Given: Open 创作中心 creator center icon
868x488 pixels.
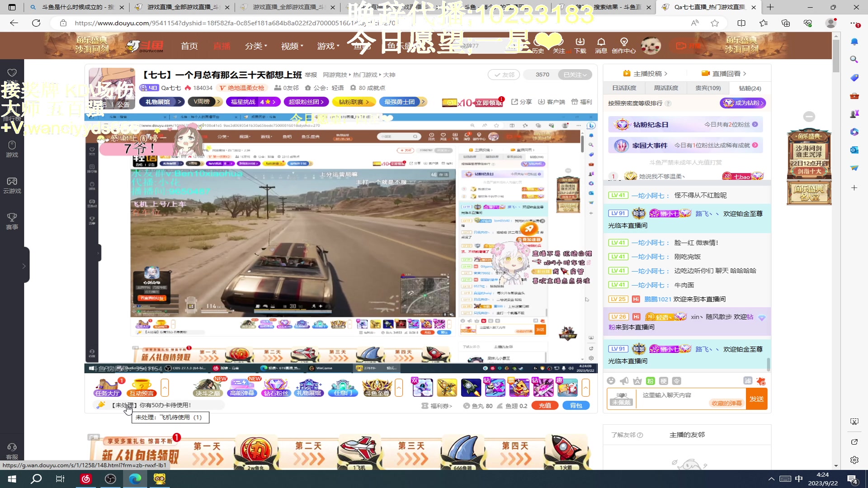Looking at the screenshot, I should pyautogui.click(x=624, y=46).
